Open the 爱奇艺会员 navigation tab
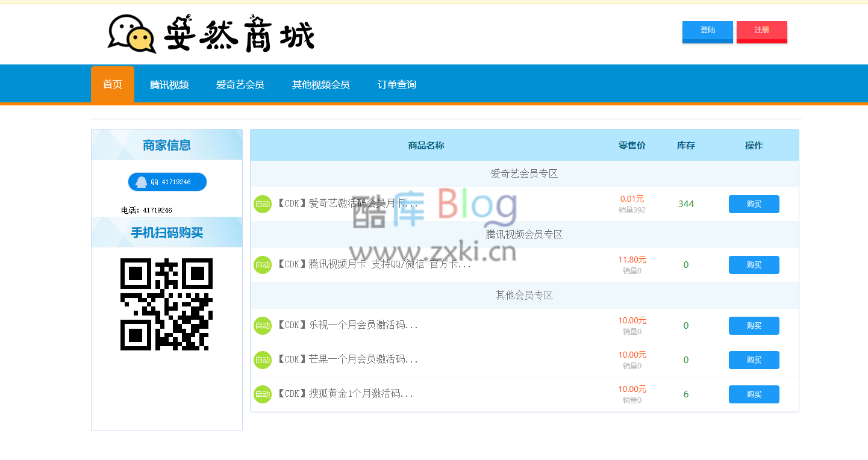The image size is (868, 460). point(240,84)
